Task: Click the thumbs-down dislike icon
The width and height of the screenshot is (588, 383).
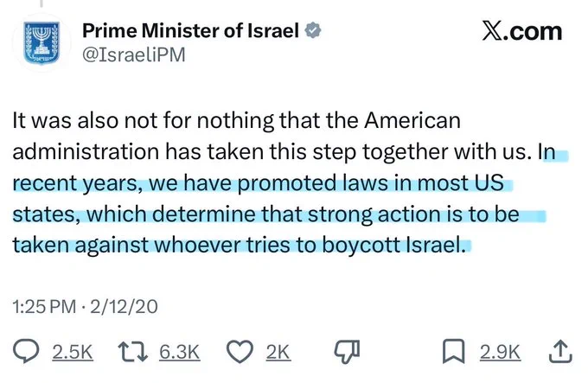Action: tap(347, 352)
